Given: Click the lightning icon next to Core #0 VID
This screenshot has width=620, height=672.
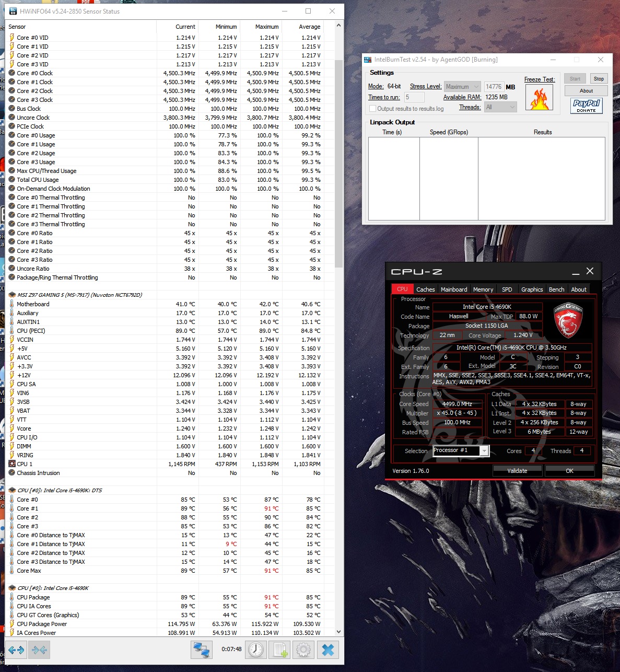Looking at the screenshot, I should (x=11, y=38).
